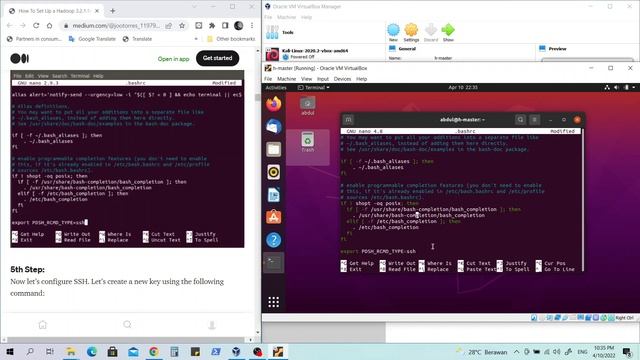Click Activities in Ubuntu top bar

[276, 87]
